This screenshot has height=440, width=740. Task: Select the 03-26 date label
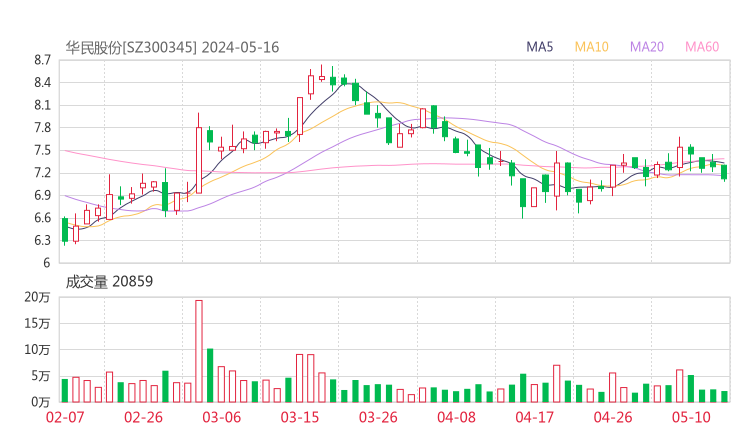[x=378, y=417]
